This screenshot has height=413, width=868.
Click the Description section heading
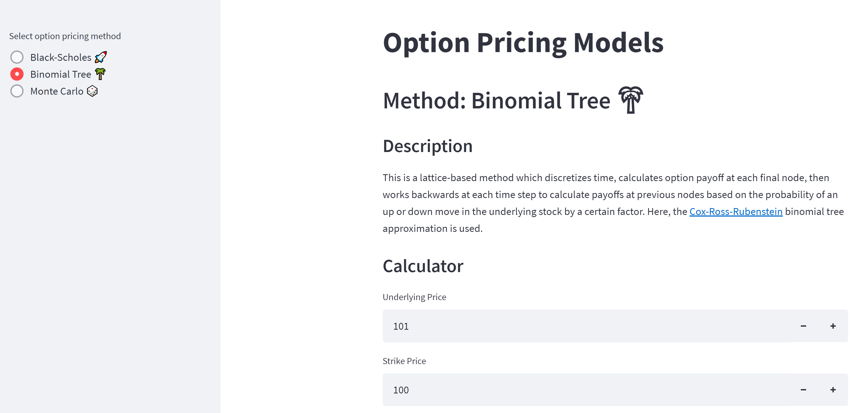pos(427,145)
